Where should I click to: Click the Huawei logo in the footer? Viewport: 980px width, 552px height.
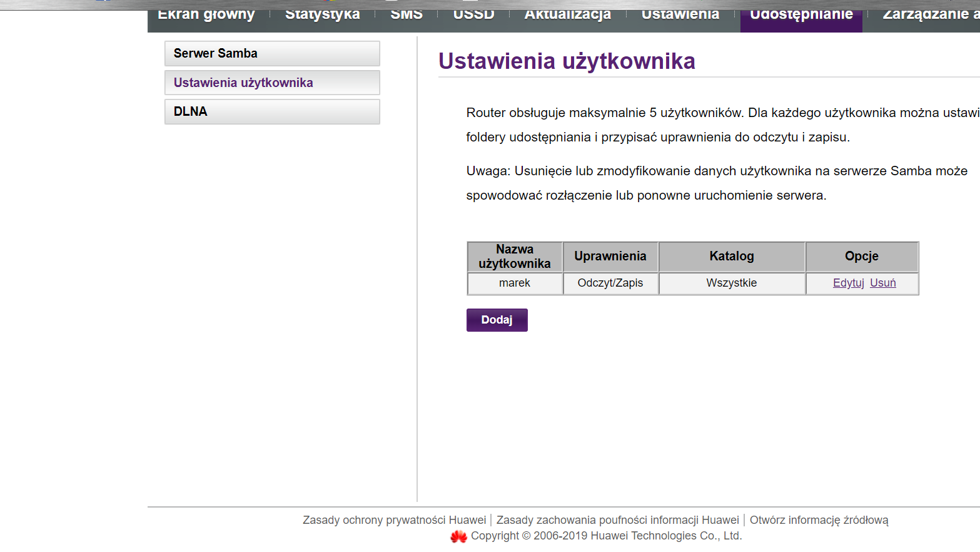tap(458, 536)
